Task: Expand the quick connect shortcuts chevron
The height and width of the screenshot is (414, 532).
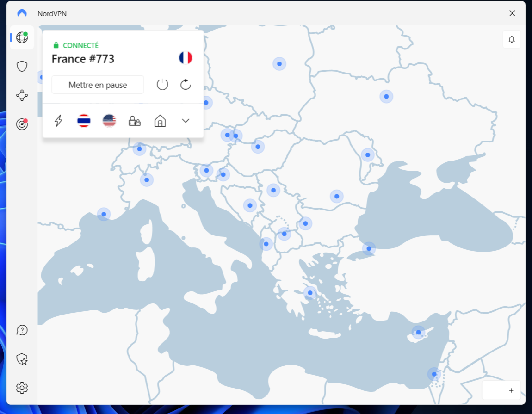Action: (x=186, y=121)
